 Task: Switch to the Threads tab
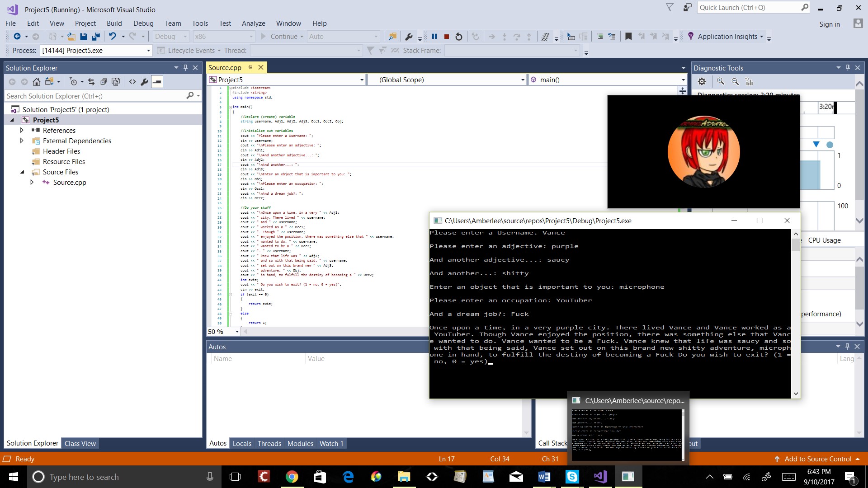(269, 444)
